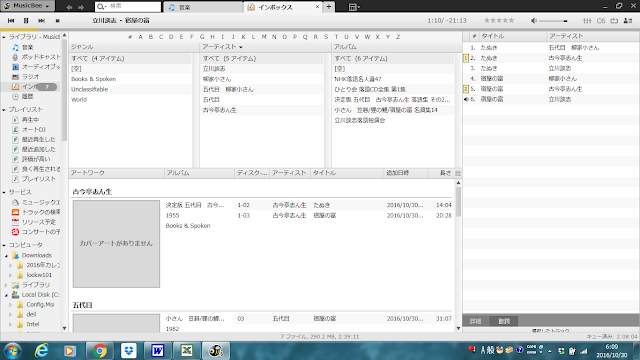Switch to the 歌詞 tab
640x360 pixels.
[504, 322]
